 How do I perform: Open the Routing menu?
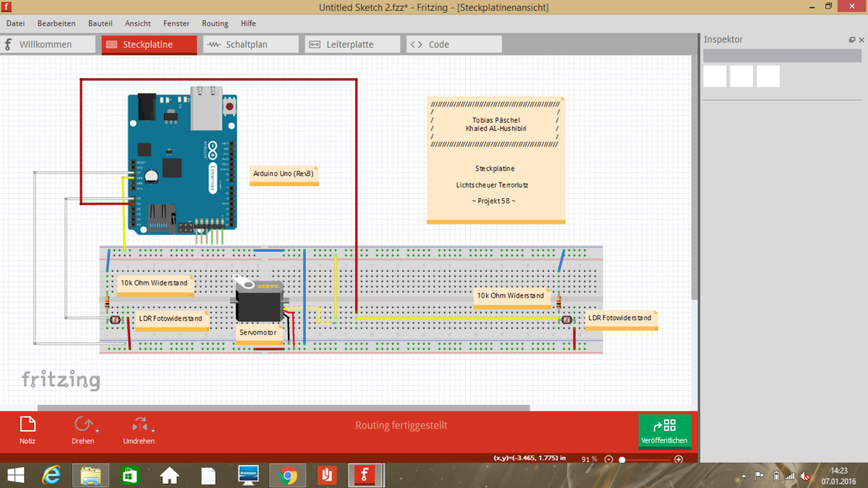[x=215, y=23]
